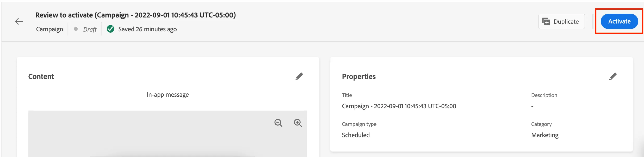The width and height of the screenshot is (644, 157).
Task: Activate the campaign
Action: point(619,21)
